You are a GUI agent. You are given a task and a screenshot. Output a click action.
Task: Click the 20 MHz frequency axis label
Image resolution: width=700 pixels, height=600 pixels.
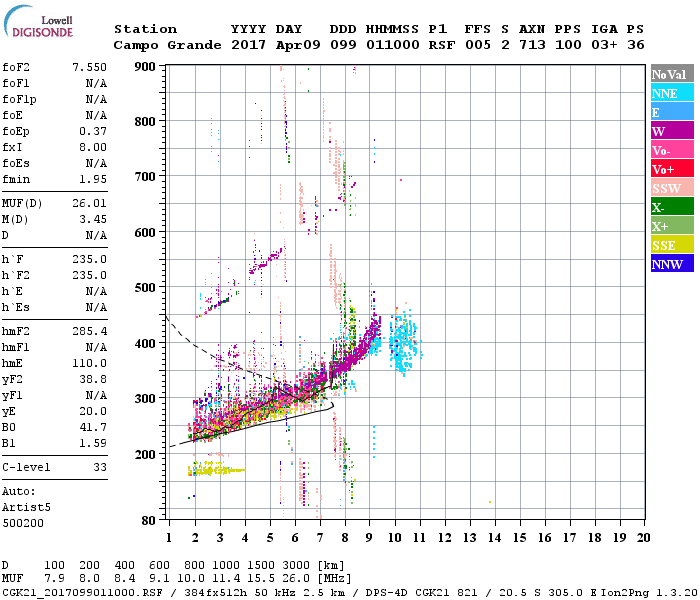tap(643, 538)
